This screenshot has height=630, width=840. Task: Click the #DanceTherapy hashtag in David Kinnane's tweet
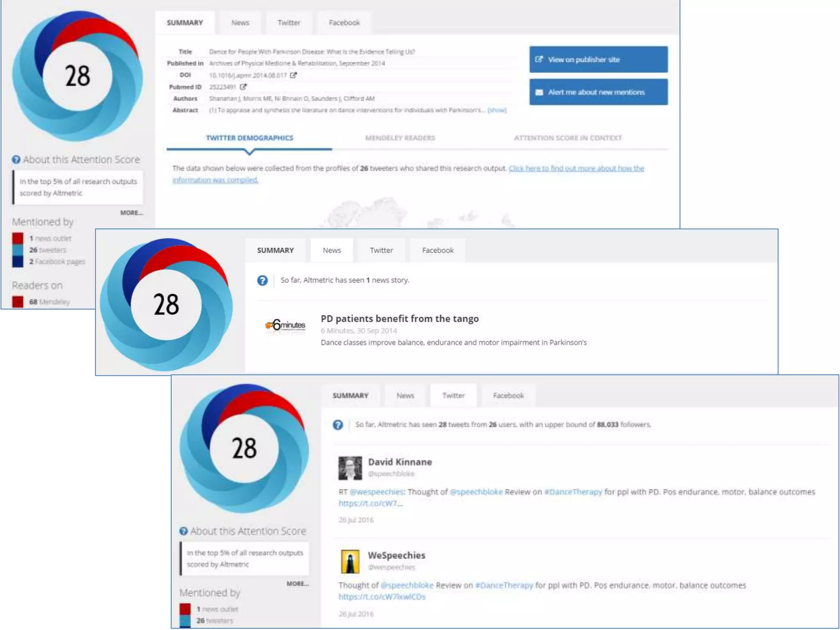pos(573,492)
